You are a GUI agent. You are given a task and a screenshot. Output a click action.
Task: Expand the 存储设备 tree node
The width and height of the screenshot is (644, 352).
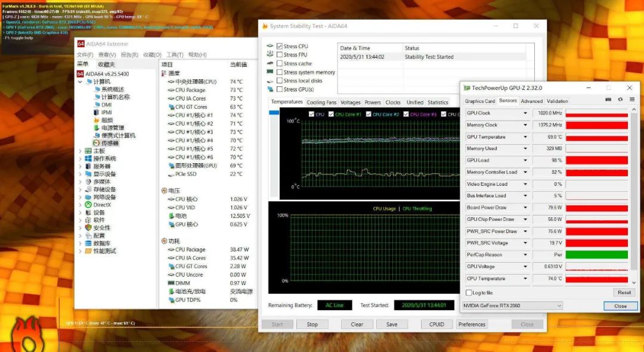(80, 189)
